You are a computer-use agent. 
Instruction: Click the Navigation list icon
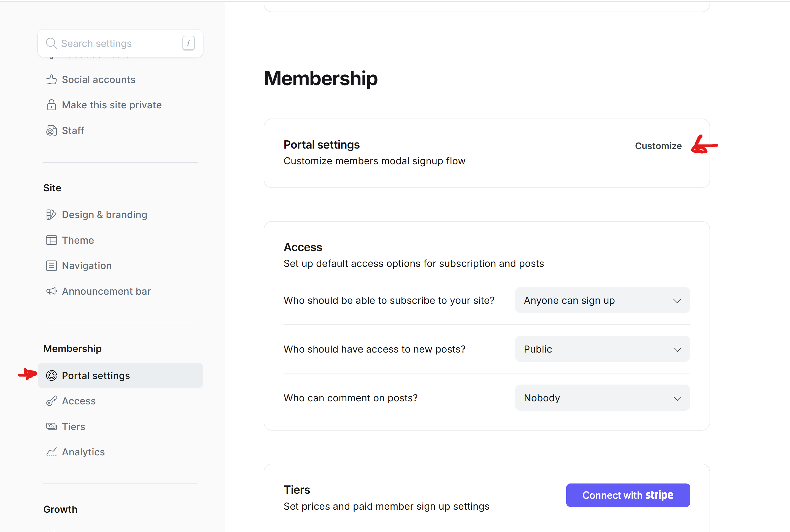(51, 265)
